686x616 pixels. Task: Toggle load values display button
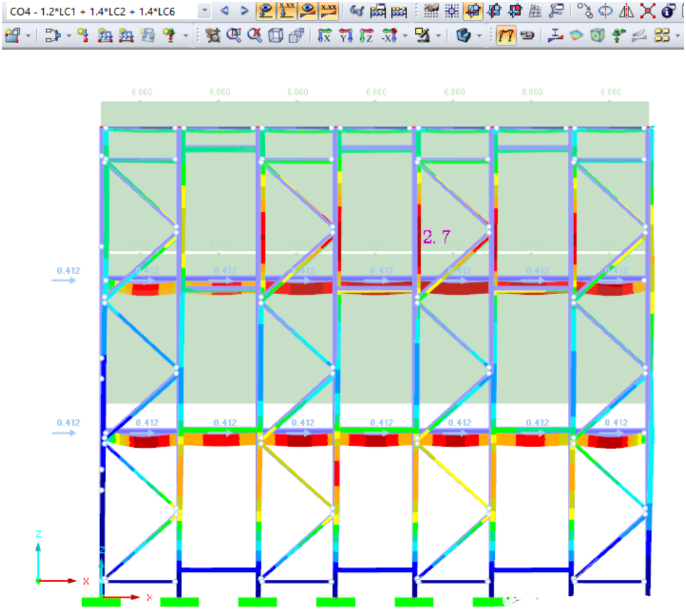coord(287,11)
